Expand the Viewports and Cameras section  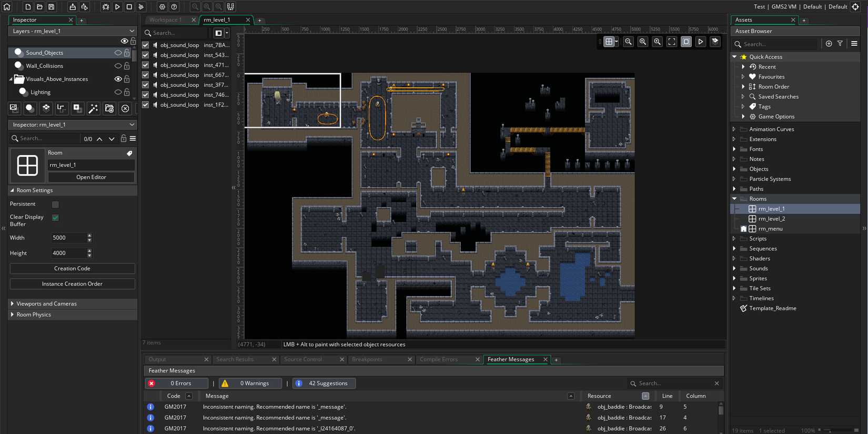(x=46, y=304)
